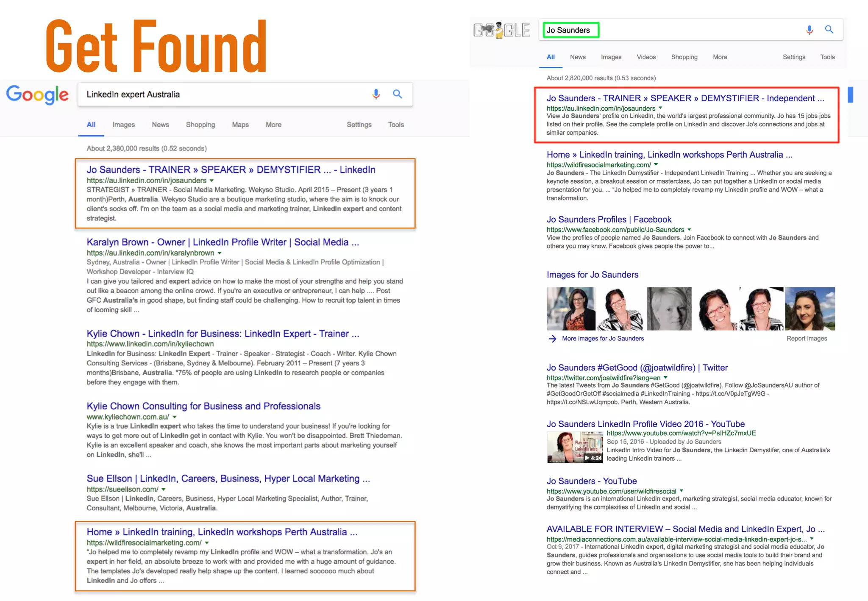Open Tools in left search page

click(396, 125)
